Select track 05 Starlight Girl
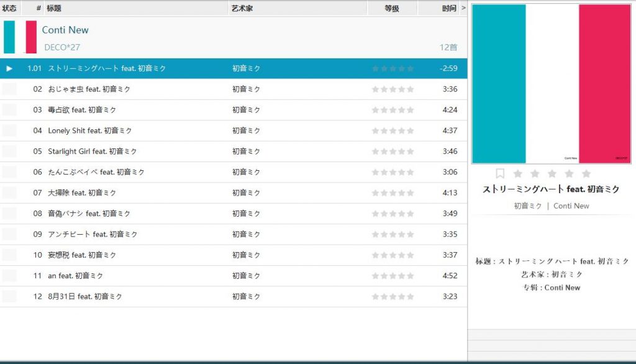This screenshot has height=364, width=636. 234,152
